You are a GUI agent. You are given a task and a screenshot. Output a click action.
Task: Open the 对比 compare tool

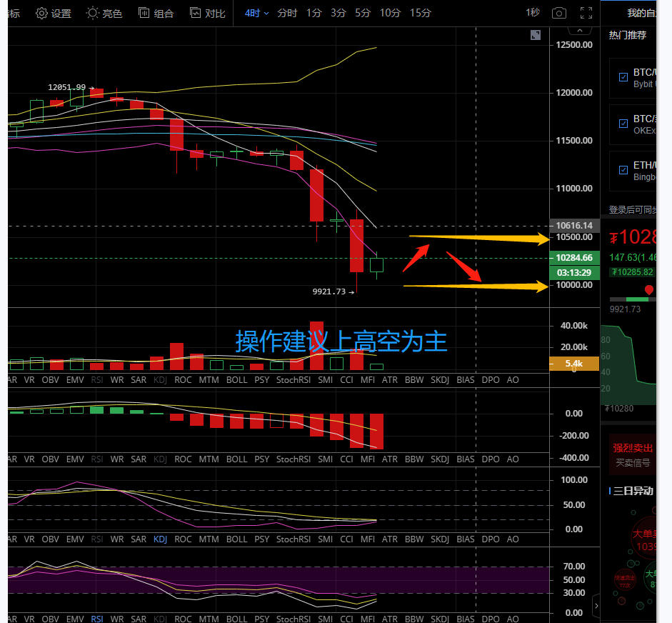pos(207,13)
